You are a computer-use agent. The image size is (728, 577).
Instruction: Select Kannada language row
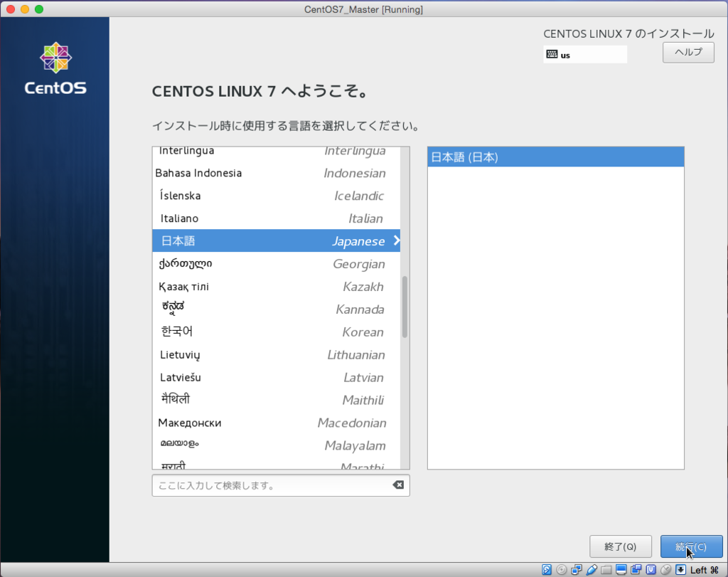277,309
